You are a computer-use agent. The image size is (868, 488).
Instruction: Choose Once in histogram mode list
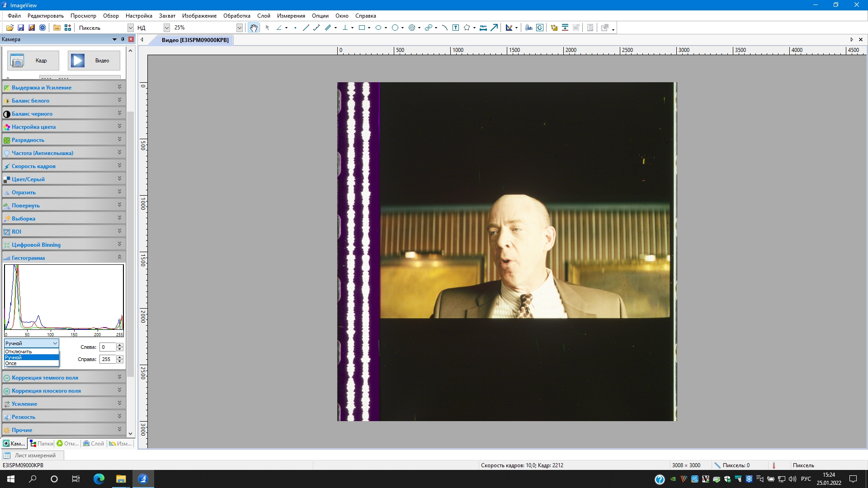11,363
